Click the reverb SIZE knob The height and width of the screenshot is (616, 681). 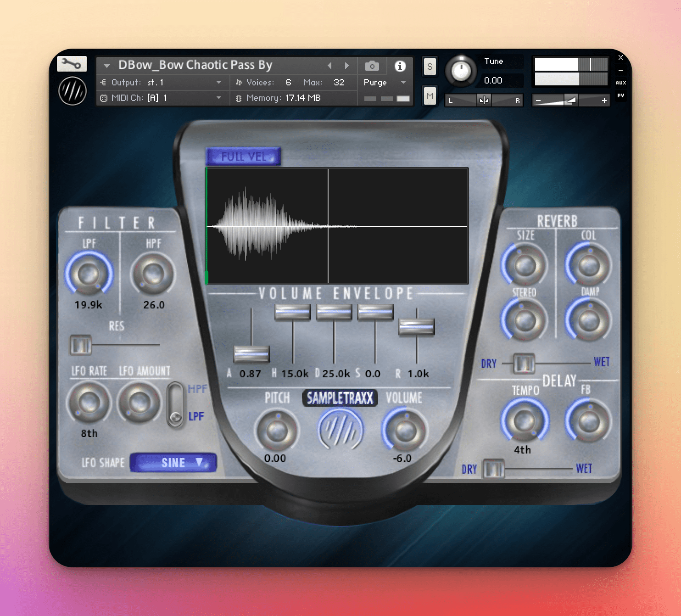[525, 265]
